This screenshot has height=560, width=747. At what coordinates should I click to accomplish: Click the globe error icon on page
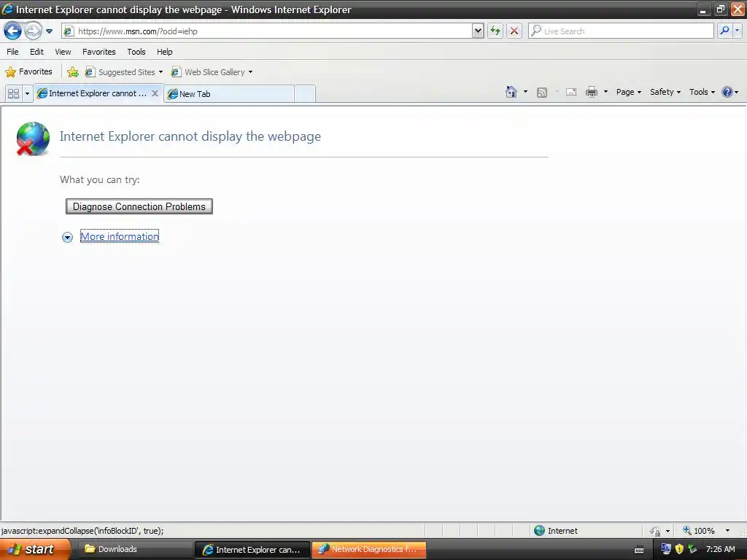pos(32,139)
